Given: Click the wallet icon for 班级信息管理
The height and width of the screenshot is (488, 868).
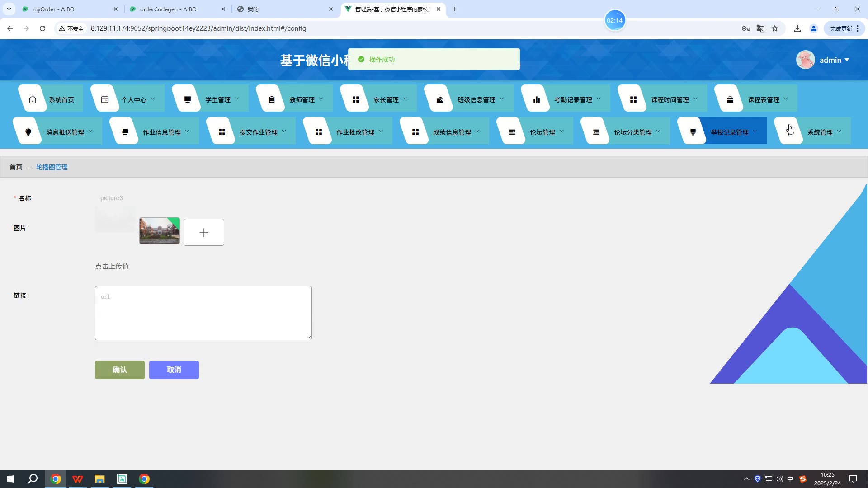Looking at the screenshot, I should 440,99.
